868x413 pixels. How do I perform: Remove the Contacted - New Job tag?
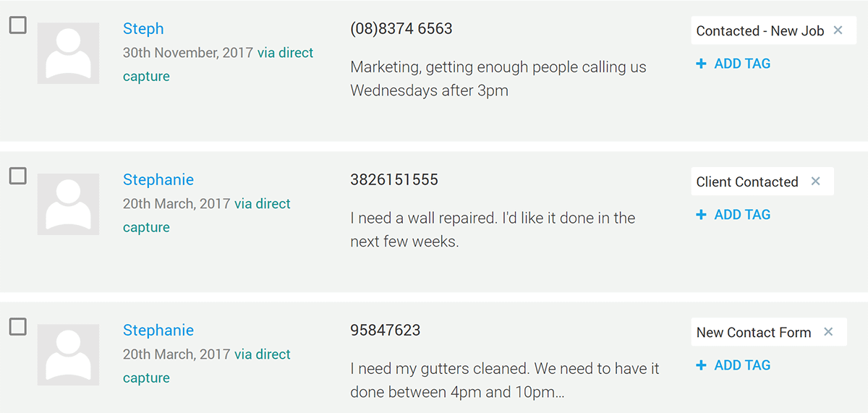[838, 30]
